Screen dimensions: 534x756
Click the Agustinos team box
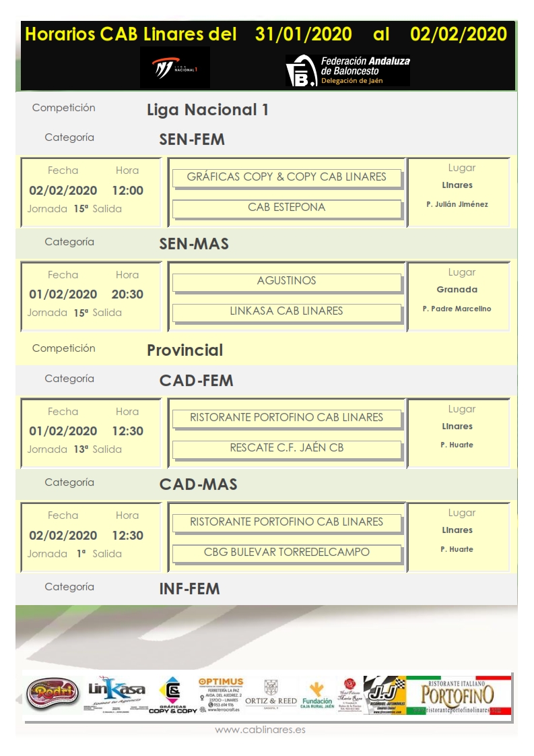pyautogui.click(x=286, y=281)
